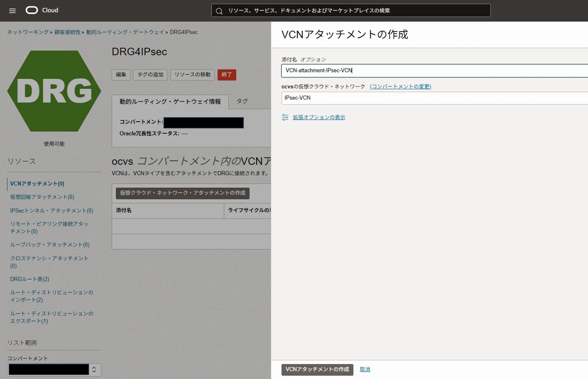Click the 取消 cancel link
Screen dimensions: 588x379
click(x=365, y=370)
